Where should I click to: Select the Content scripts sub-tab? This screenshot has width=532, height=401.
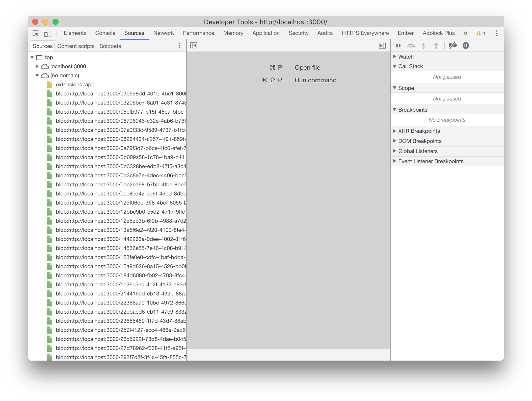point(76,46)
